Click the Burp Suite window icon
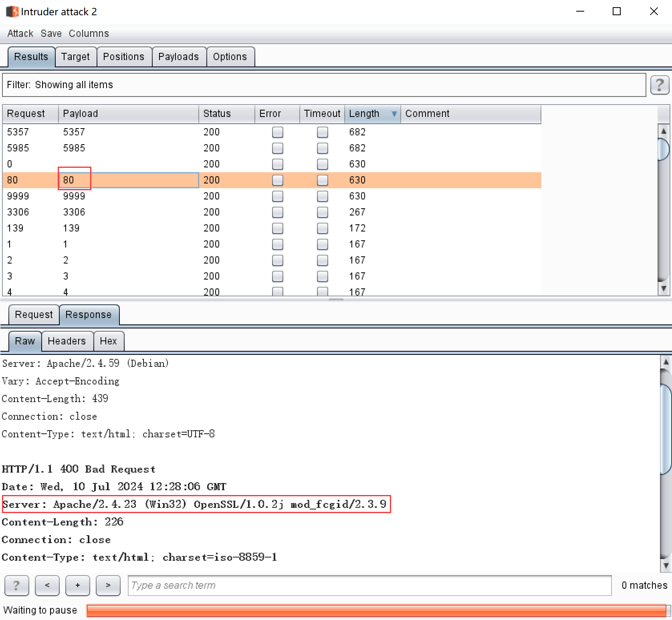Screen dimensions: 672x620 [12, 12]
